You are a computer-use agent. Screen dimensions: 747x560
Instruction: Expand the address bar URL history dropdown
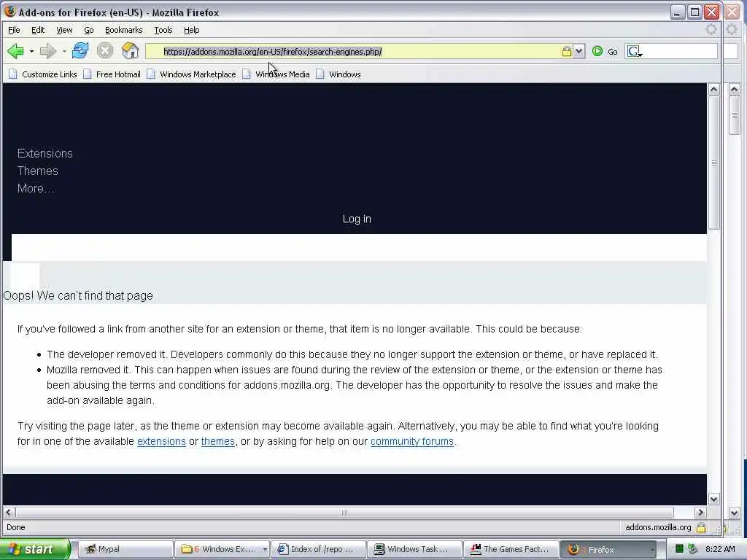578,52
